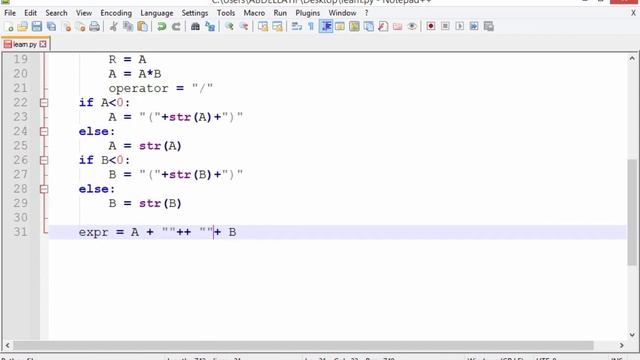
Task: Redo the edit using Redo icon
Action: pyautogui.click(x=176, y=27)
